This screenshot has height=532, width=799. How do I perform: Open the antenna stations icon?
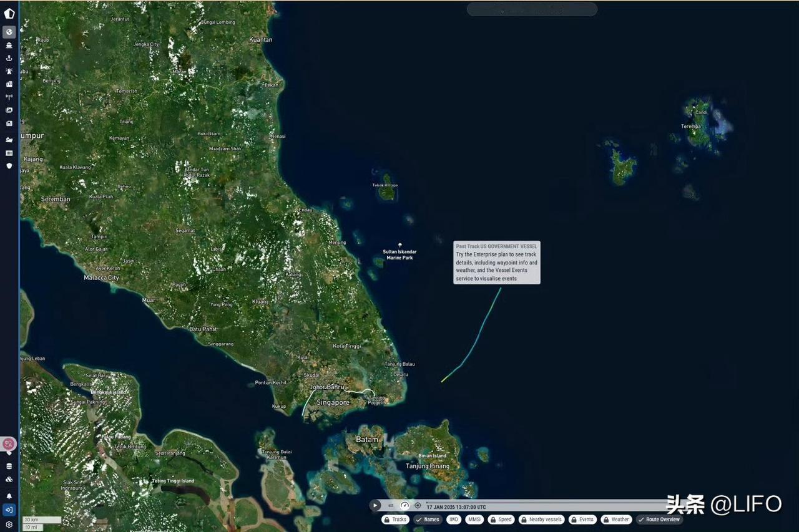[x=9, y=97]
